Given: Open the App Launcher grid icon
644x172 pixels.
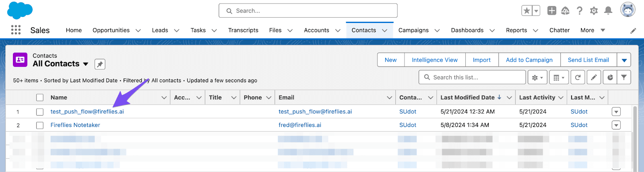Looking at the screenshot, I should 16,30.
